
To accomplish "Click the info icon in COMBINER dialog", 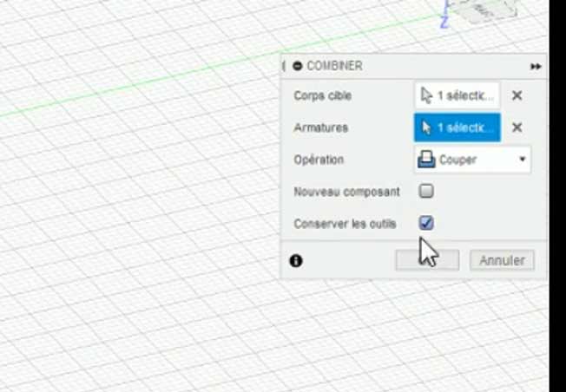I will point(296,260).
